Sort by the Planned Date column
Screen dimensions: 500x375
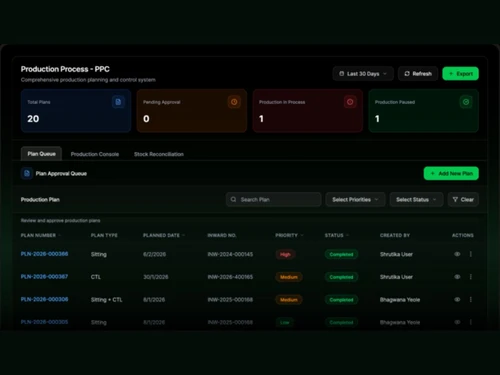pyautogui.click(x=164, y=235)
